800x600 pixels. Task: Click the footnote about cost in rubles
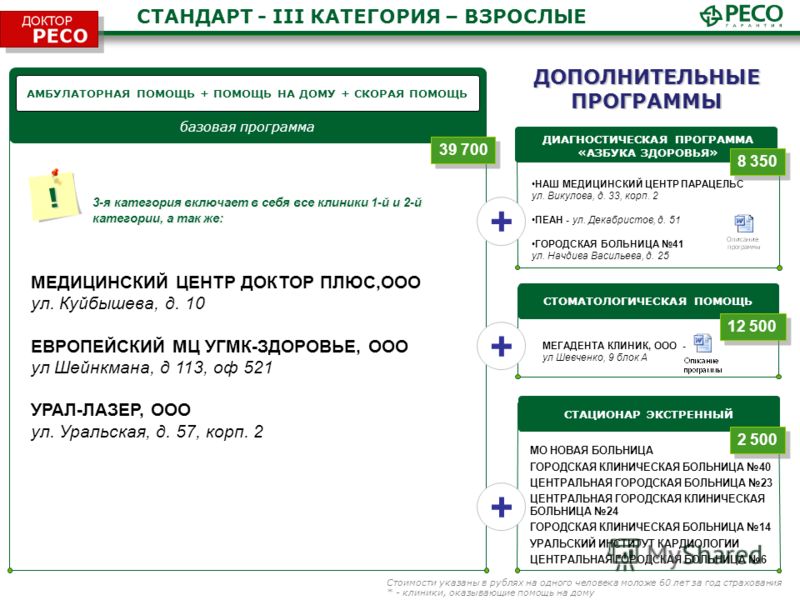pos(584,582)
